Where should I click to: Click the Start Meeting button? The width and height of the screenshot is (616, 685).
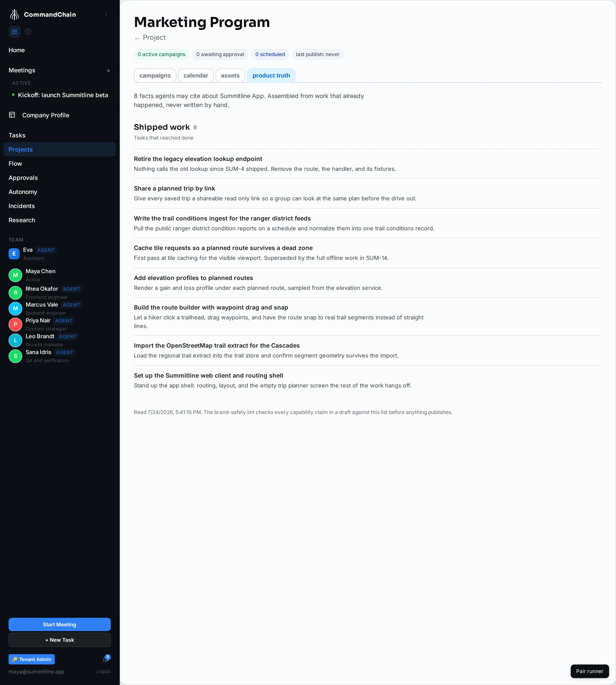click(60, 624)
